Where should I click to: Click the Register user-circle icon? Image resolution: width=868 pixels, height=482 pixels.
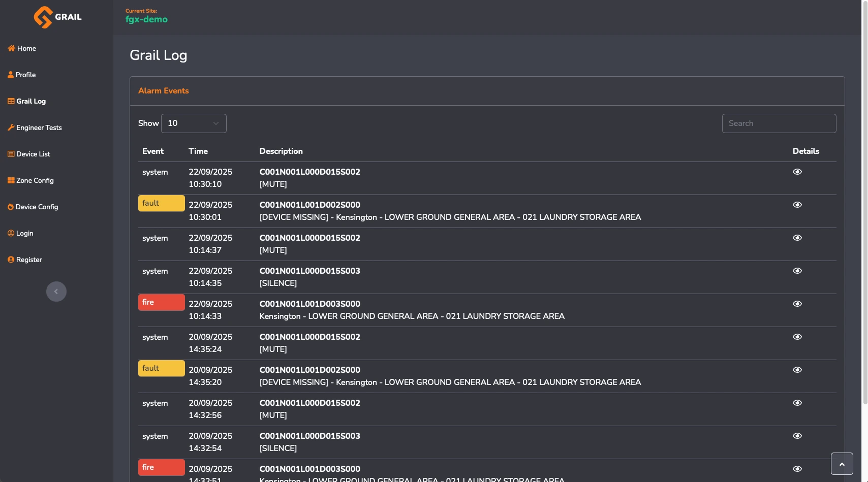11,260
